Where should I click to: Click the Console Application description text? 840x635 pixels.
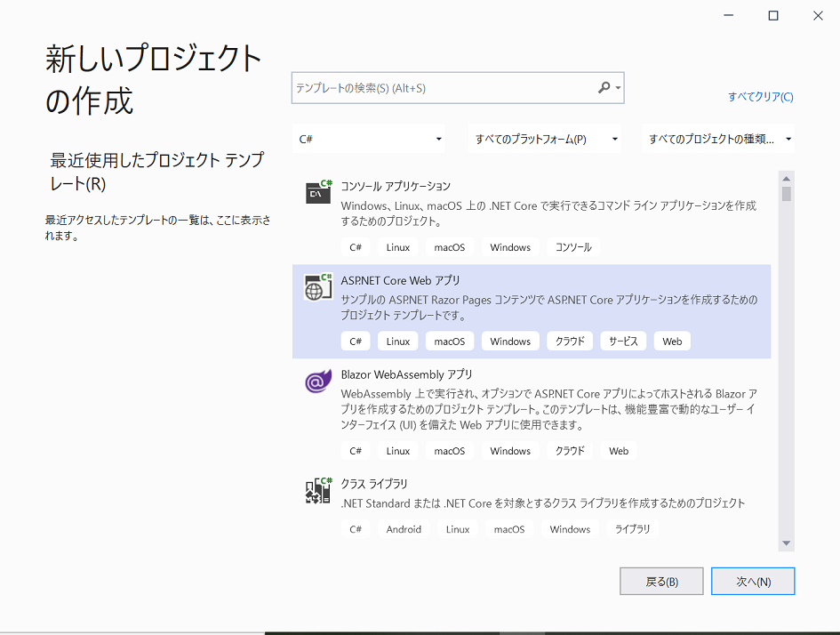[x=548, y=213]
